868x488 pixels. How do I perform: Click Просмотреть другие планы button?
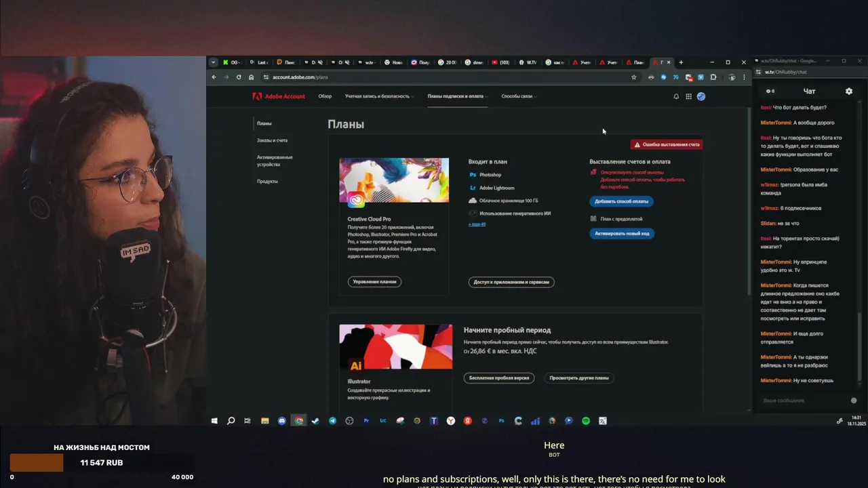579,378
